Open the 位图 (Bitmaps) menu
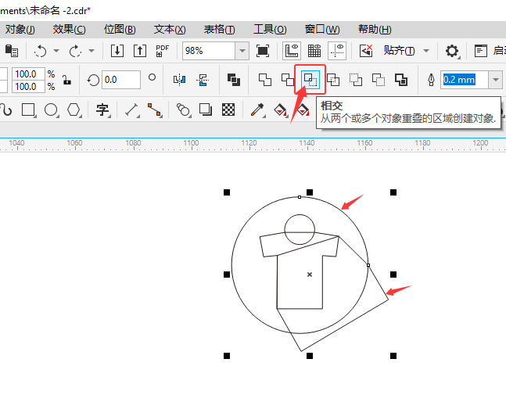Viewport: 506px width, 420px height. pyautogui.click(x=119, y=30)
